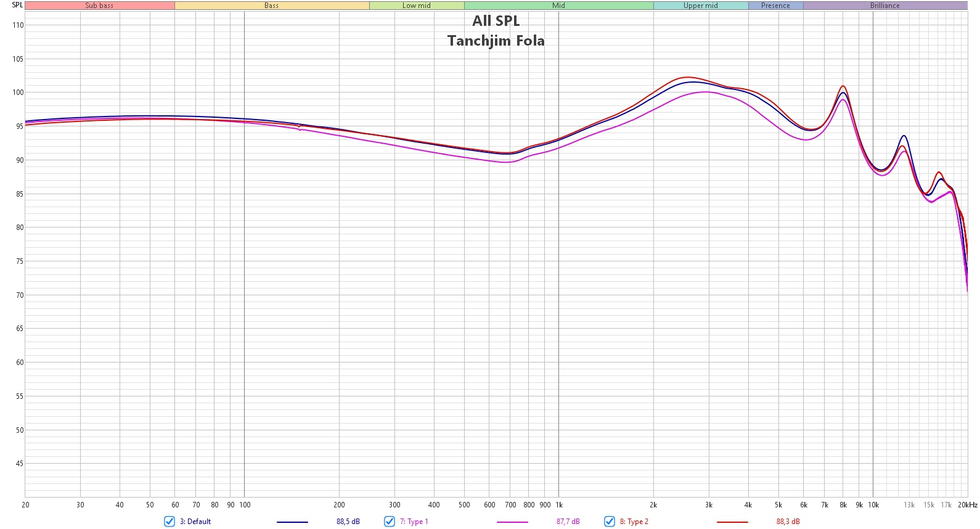Click the '3: Default' legend label

pyautogui.click(x=195, y=522)
